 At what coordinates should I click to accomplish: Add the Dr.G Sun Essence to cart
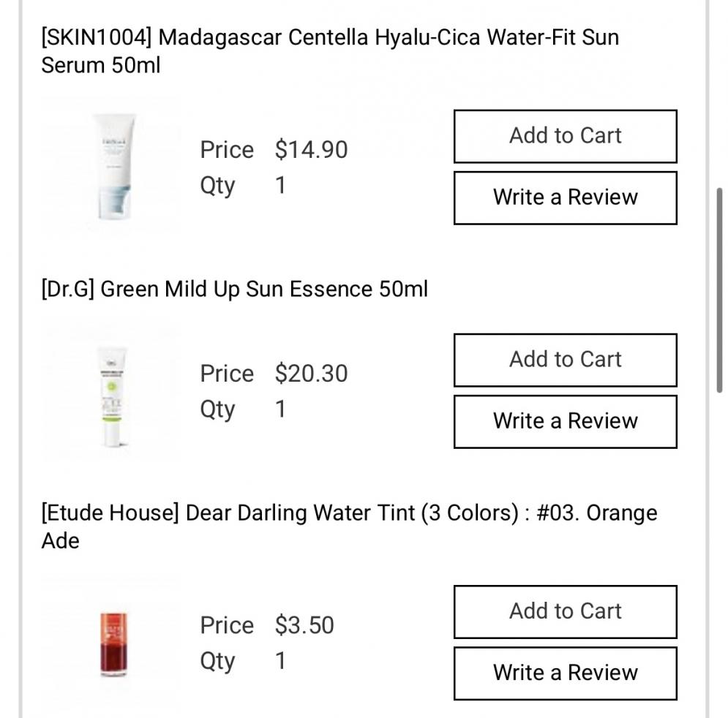(x=566, y=359)
